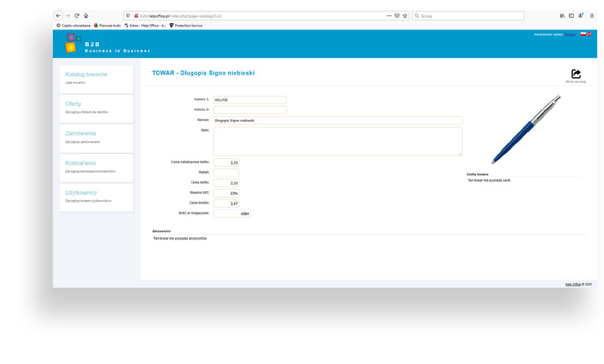The height and width of the screenshot is (364, 604).
Task: Bookmark this page with the star icon
Action: coord(405,16)
